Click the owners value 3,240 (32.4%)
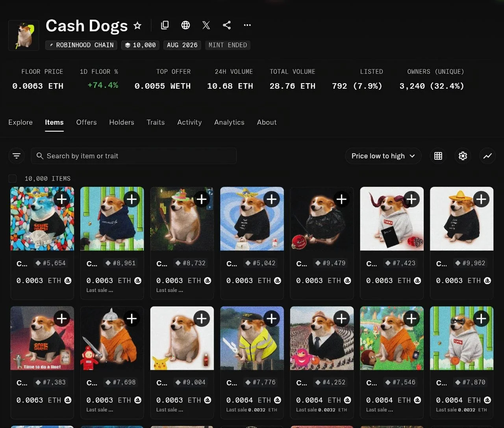Screen dimensions: 504x428 click(432, 86)
